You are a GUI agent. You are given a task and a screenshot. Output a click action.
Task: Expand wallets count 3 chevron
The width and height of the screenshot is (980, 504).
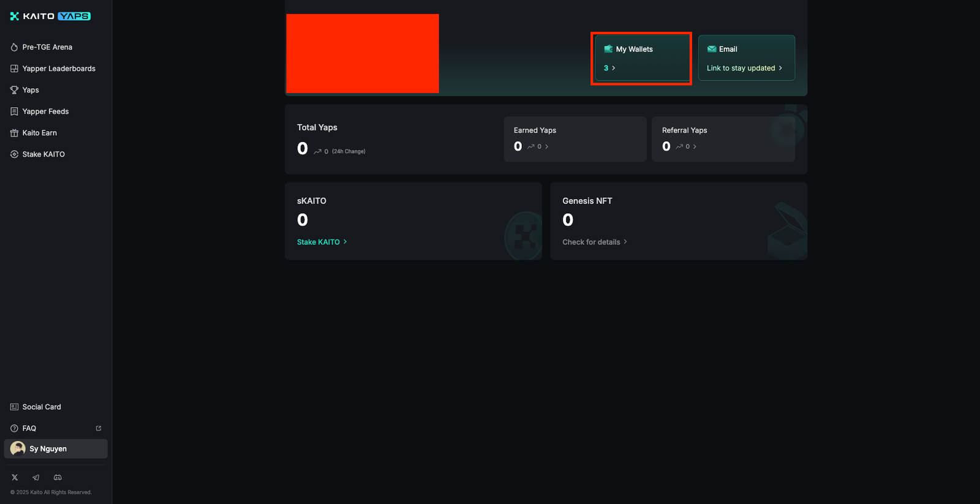(614, 68)
